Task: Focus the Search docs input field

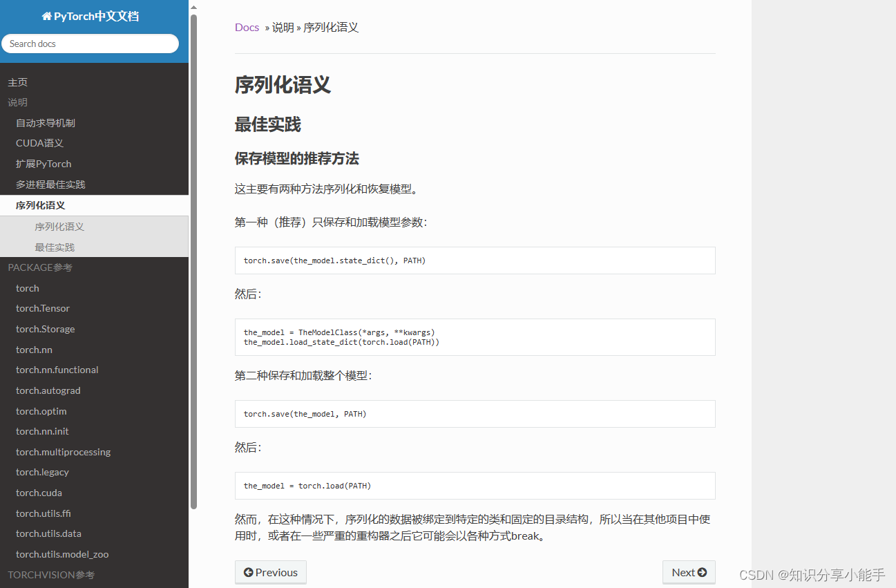Action: pos(90,44)
